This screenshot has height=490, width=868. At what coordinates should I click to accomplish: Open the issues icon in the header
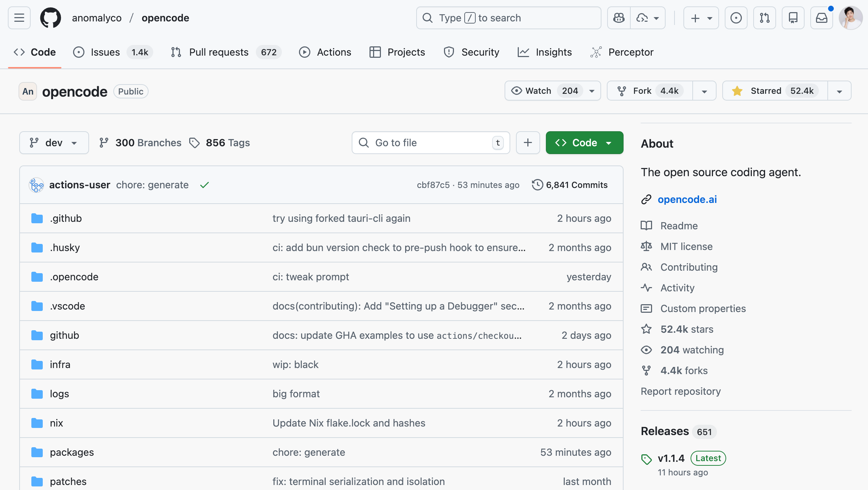click(x=736, y=18)
